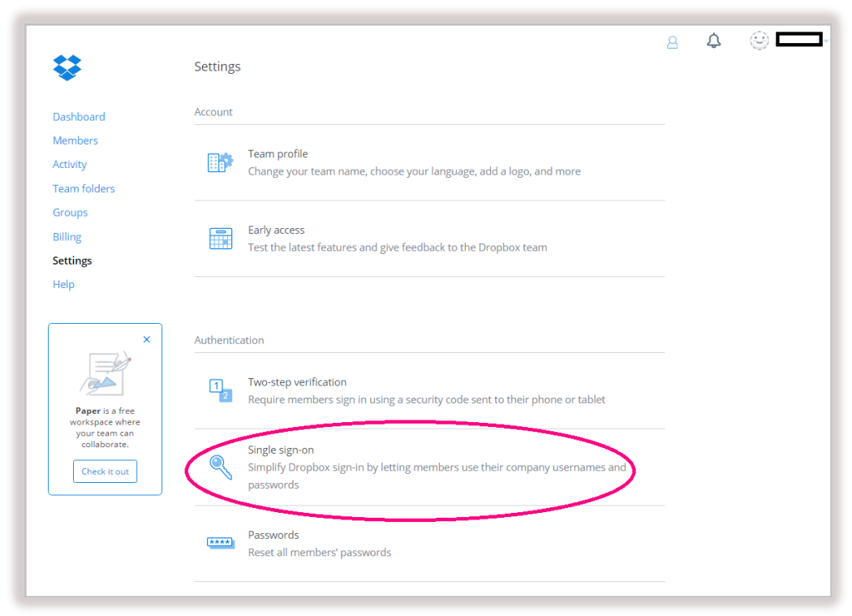The image size is (852, 616).
Task: View team Activity
Action: [x=70, y=165]
